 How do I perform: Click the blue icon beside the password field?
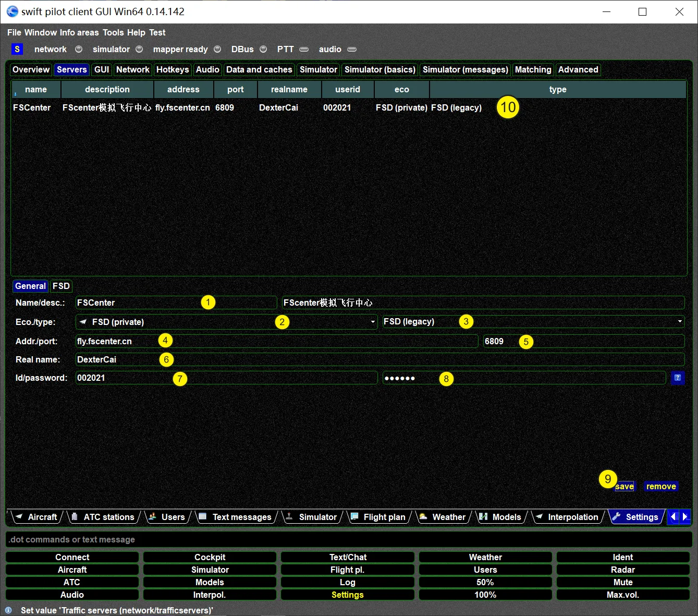click(677, 378)
